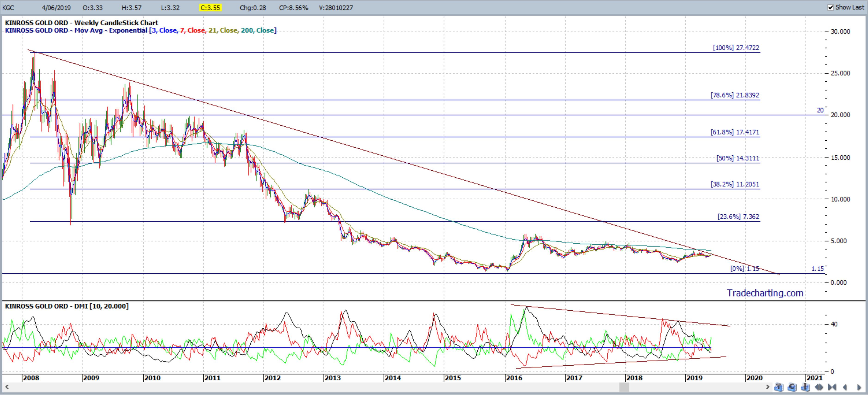The image size is (868, 395).
Task: Click the [0%] 1.15 Fibonacci label
Action: (x=745, y=268)
